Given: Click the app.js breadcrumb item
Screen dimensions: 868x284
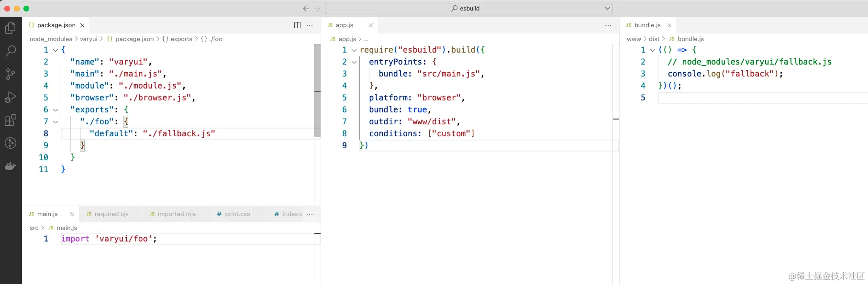Looking at the screenshot, I should [343, 39].
